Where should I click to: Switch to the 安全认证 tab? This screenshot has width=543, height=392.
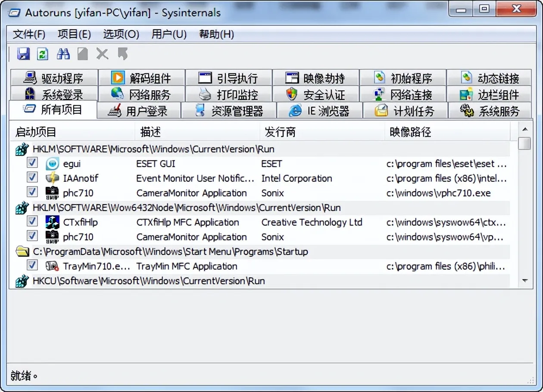click(316, 94)
